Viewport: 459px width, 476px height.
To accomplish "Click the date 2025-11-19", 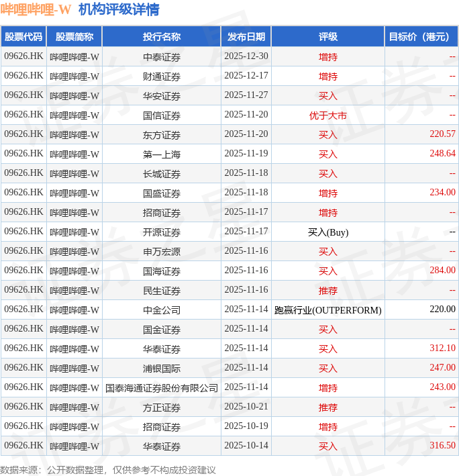I will tap(246, 153).
